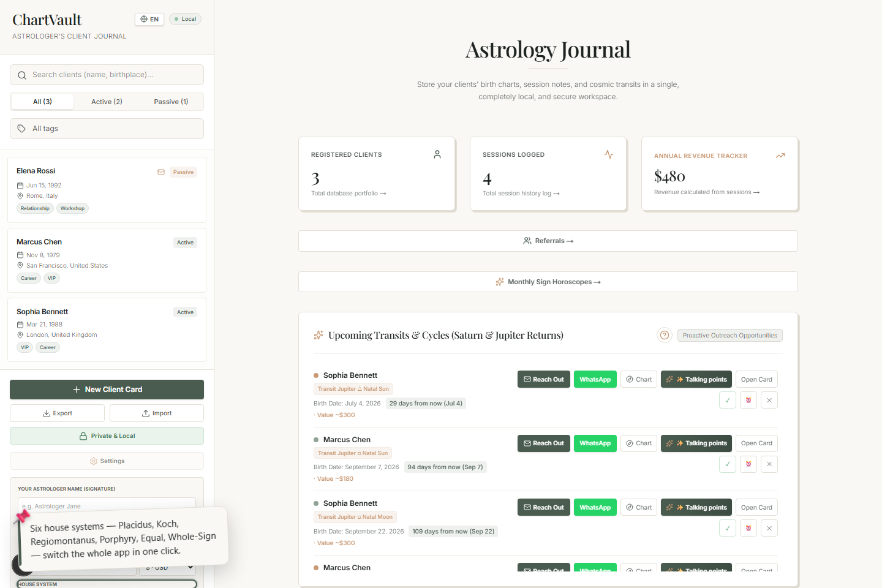Click the Private & Local button

click(107, 436)
